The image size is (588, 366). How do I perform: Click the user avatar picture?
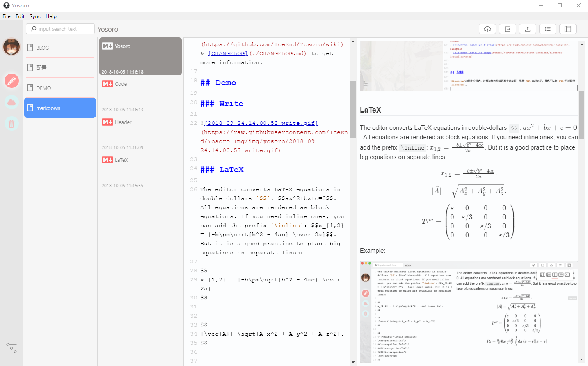click(11, 47)
